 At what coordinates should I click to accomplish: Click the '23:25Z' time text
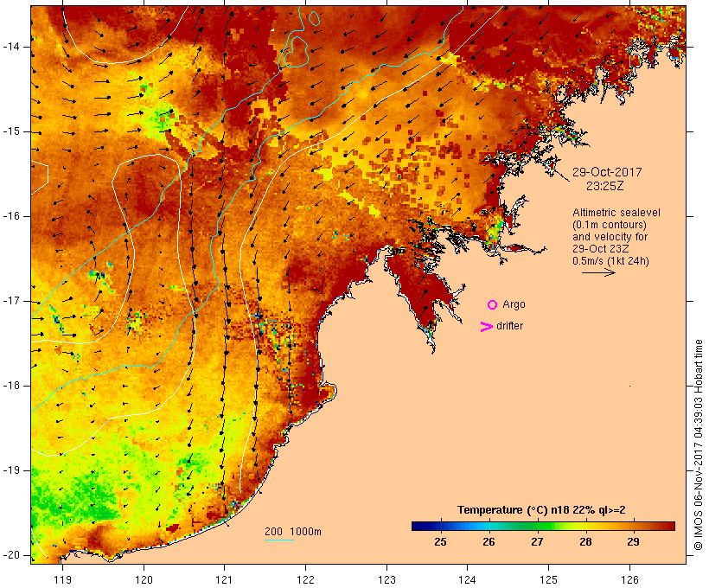[605, 186]
